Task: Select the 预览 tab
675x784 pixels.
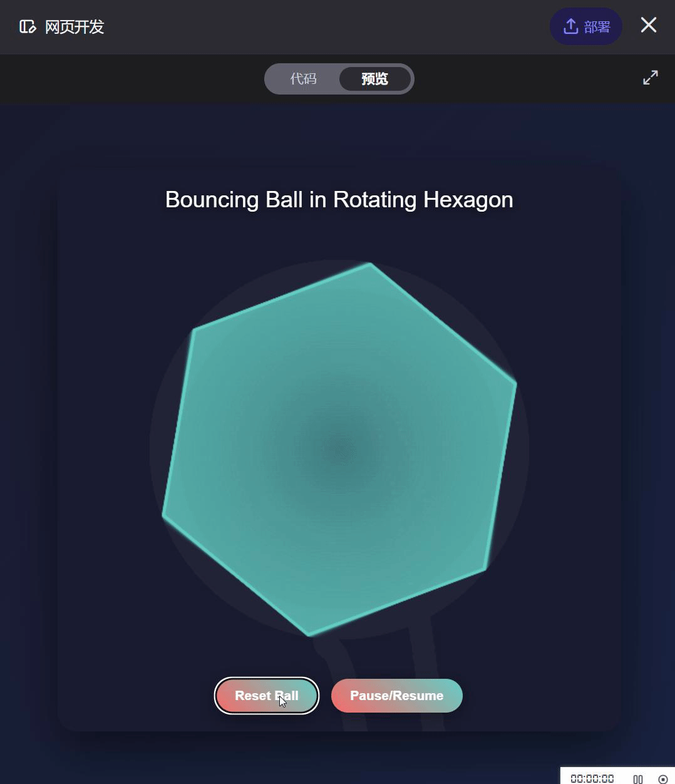Action: tap(374, 79)
